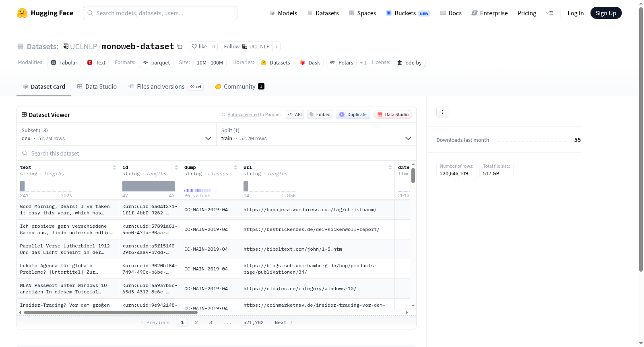Focus the main search models field

tap(160, 13)
